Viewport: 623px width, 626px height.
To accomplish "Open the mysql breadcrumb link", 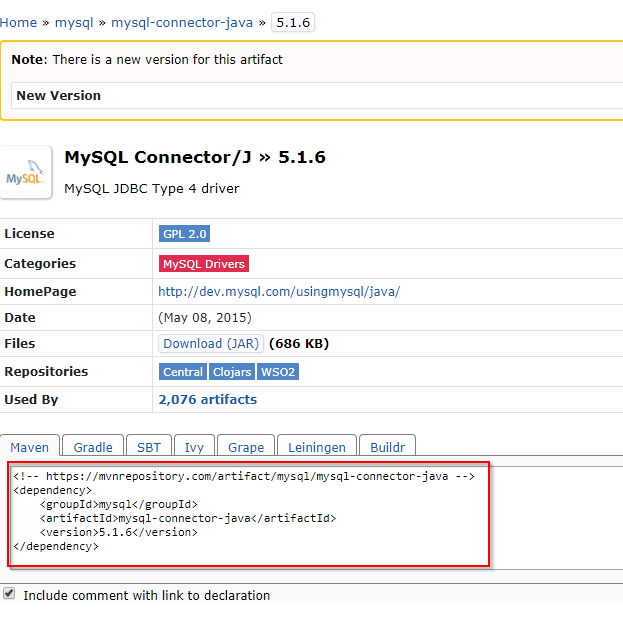I will [74, 23].
